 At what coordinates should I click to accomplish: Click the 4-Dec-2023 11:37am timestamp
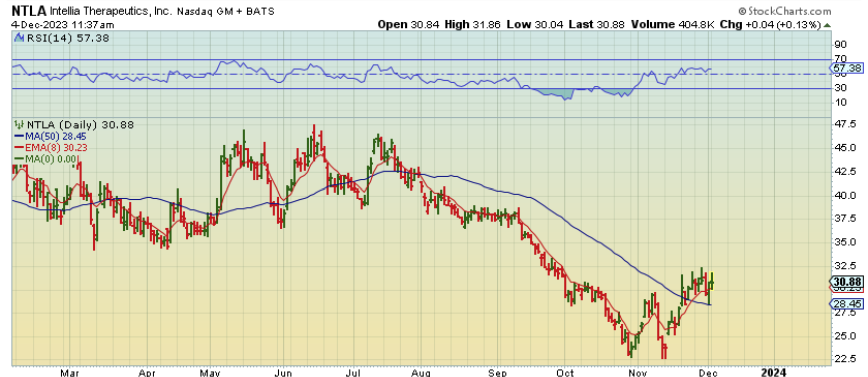tap(62, 25)
